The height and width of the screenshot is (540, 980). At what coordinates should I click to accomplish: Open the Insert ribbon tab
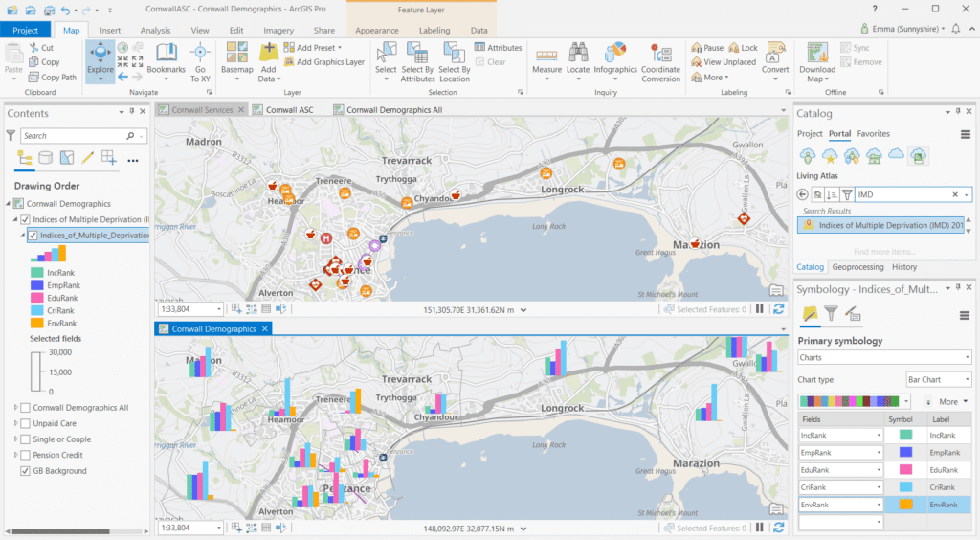pos(110,30)
